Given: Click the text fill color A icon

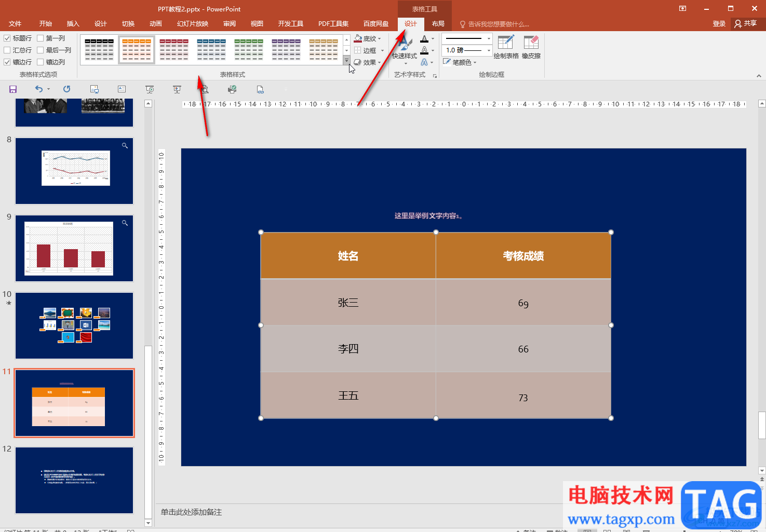Looking at the screenshot, I should tap(424, 38).
